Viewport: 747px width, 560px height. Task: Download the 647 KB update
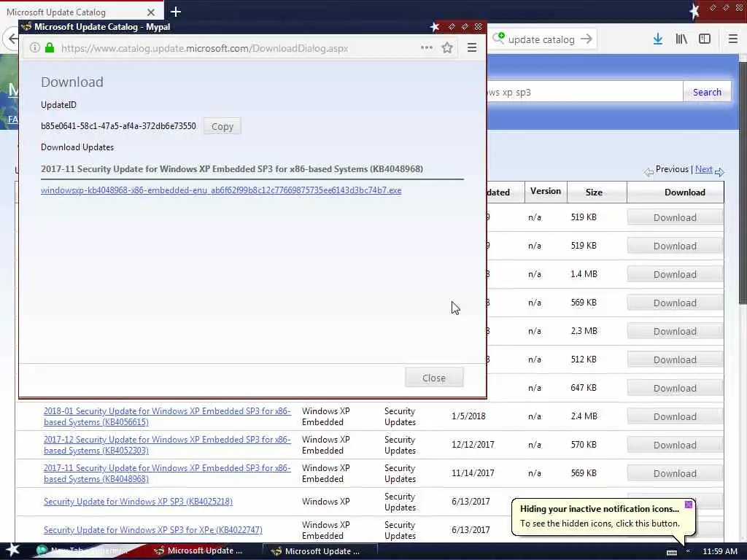coord(675,389)
